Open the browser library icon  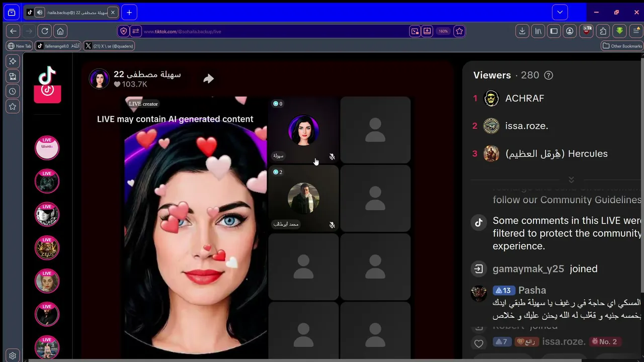538,31
